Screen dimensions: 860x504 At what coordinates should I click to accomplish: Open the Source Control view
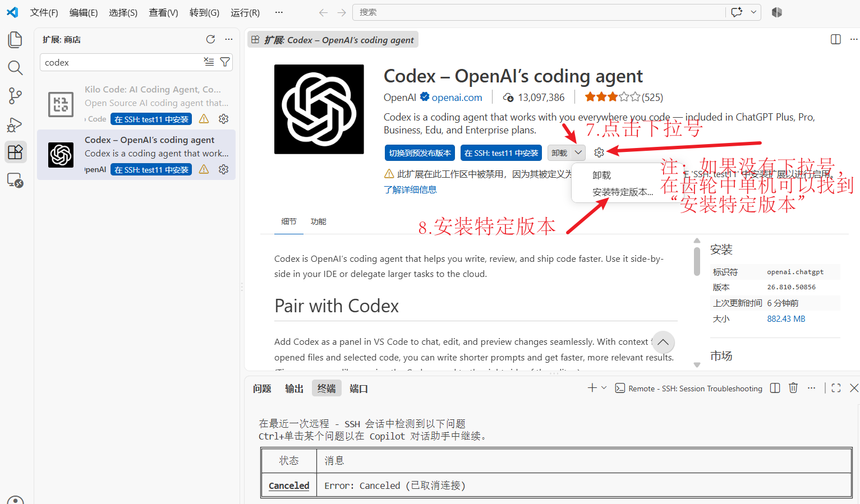coord(15,96)
